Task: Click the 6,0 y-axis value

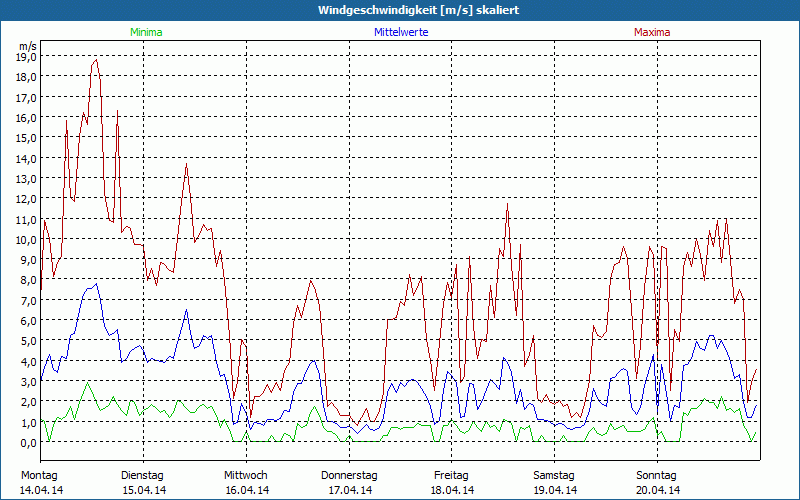Action: [x=29, y=321]
